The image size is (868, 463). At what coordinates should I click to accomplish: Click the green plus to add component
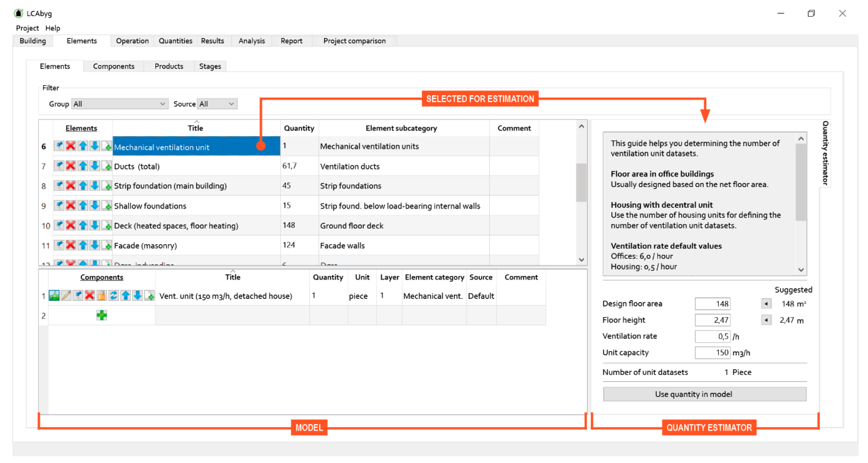[x=101, y=315]
